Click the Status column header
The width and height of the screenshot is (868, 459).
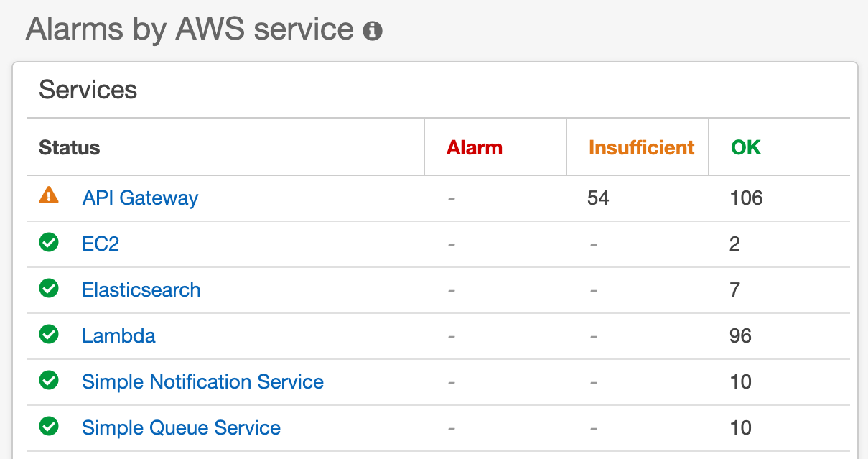pos(69,148)
